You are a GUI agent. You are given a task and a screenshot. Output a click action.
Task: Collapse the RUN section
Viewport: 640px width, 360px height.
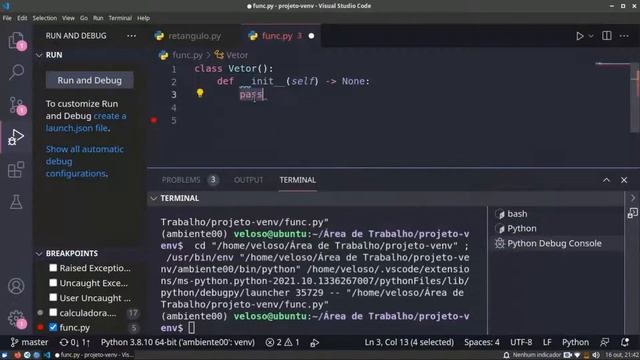coord(39,55)
